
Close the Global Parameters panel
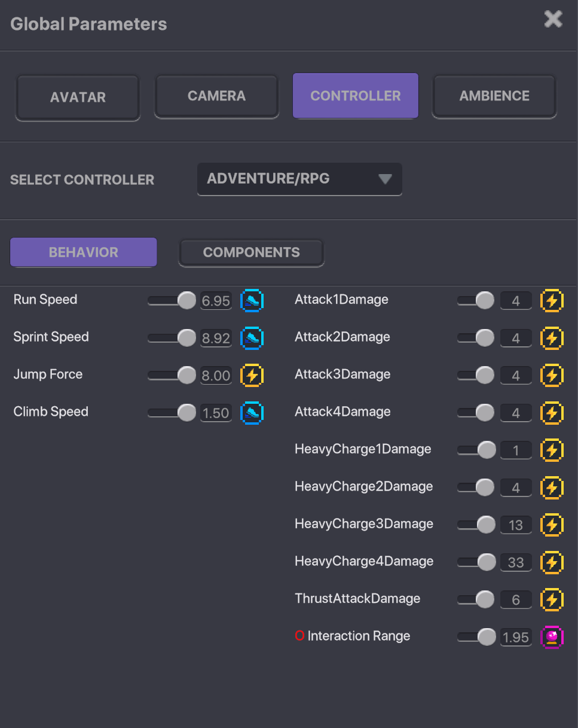click(x=553, y=19)
